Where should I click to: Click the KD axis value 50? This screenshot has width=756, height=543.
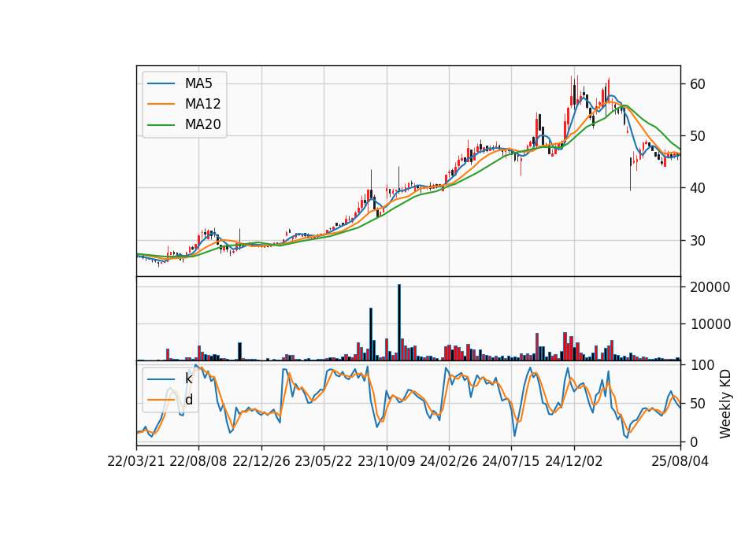tap(698, 404)
